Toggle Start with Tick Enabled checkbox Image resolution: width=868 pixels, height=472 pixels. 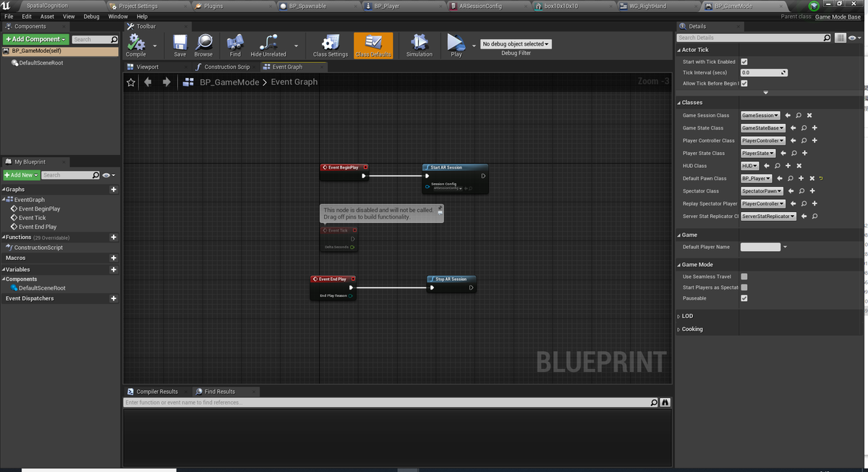(744, 62)
